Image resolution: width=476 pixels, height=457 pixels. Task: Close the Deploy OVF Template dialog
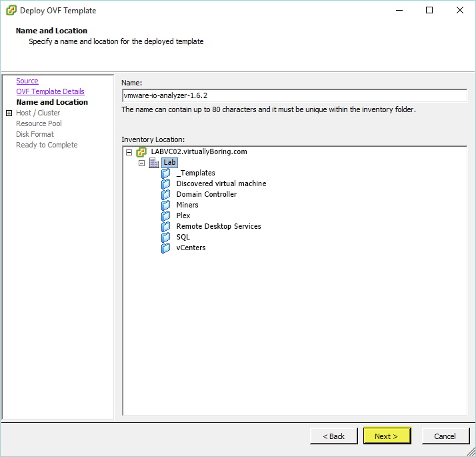460,10
